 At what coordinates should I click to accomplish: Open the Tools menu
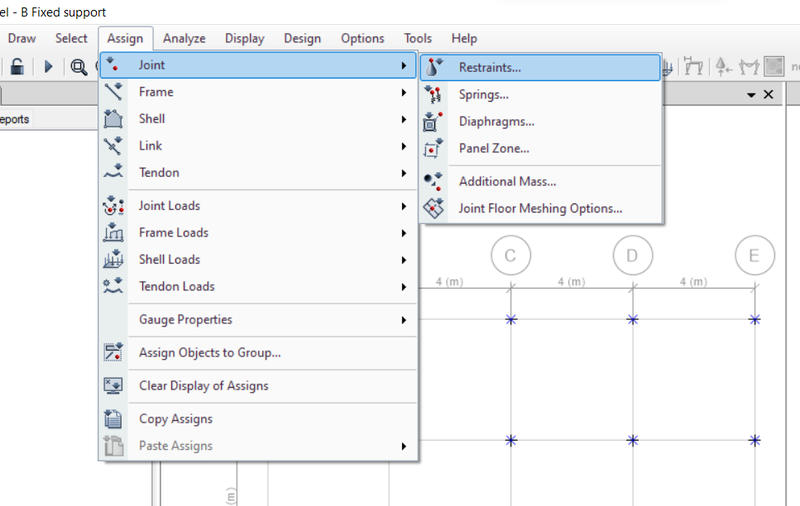pyautogui.click(x=418, y=38)
